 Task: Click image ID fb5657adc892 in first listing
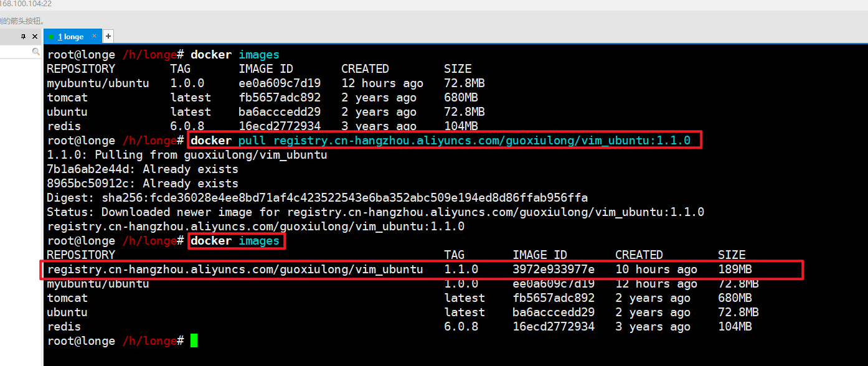[280, 98]
